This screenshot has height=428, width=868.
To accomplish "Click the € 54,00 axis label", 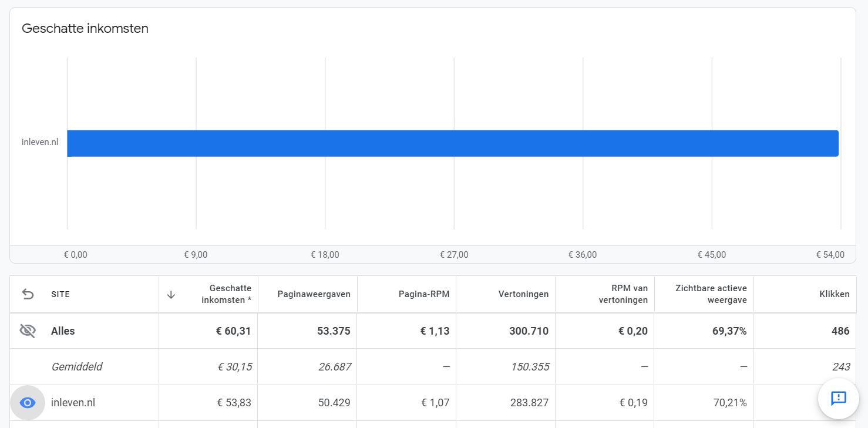I will click(830, 255).
